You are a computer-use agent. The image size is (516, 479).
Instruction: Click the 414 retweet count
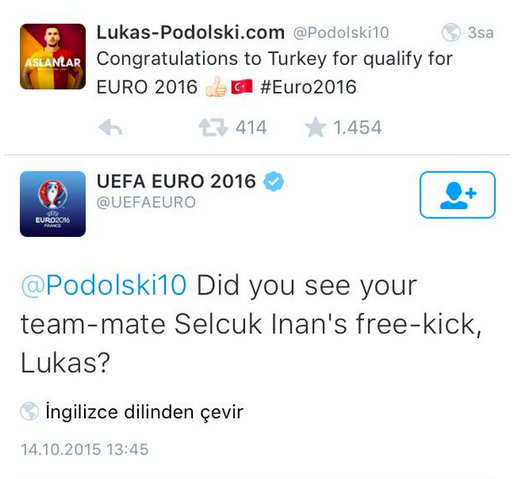pyautogui.click(x=251, y=128)
